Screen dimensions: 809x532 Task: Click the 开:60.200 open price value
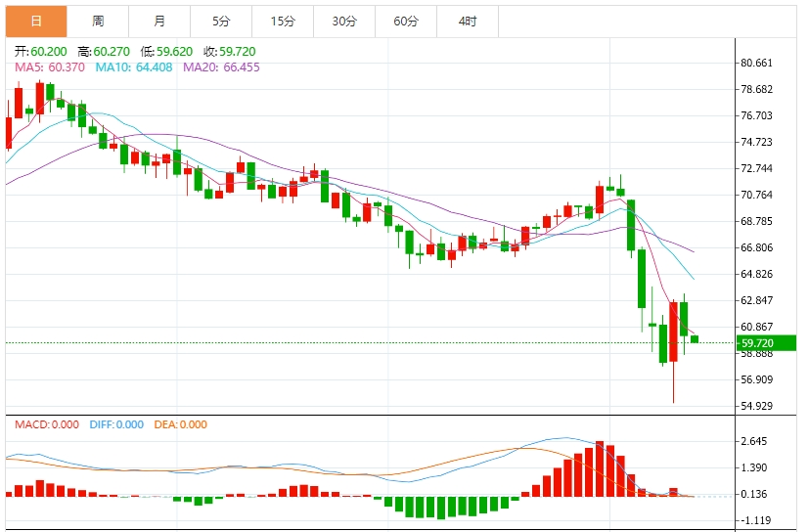[41, 52]
